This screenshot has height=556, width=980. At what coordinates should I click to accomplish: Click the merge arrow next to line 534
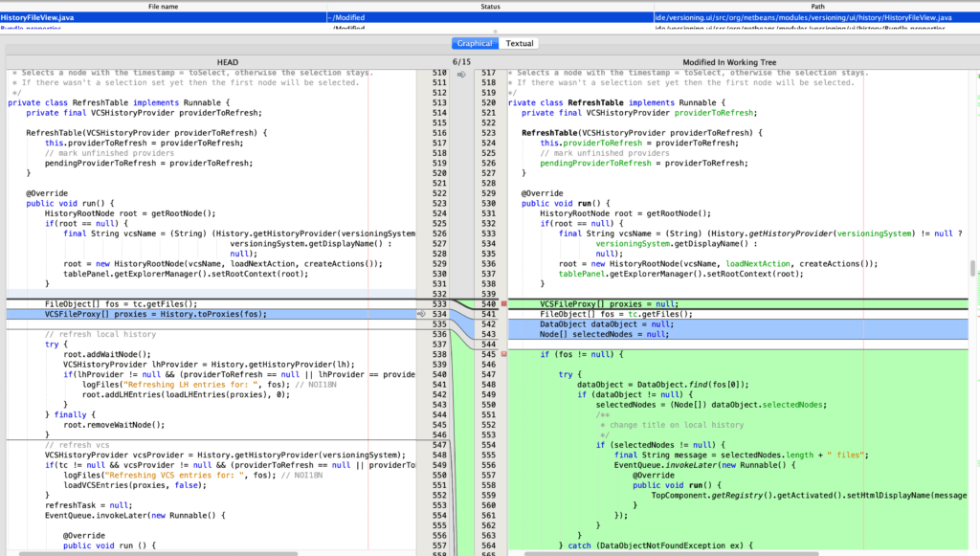(x=420, y=314)
